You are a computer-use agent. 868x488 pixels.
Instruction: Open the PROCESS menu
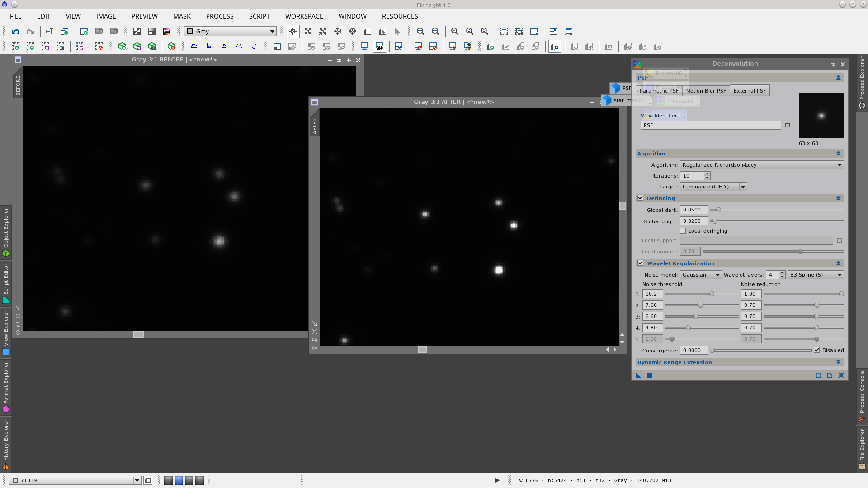pos(220,16)
